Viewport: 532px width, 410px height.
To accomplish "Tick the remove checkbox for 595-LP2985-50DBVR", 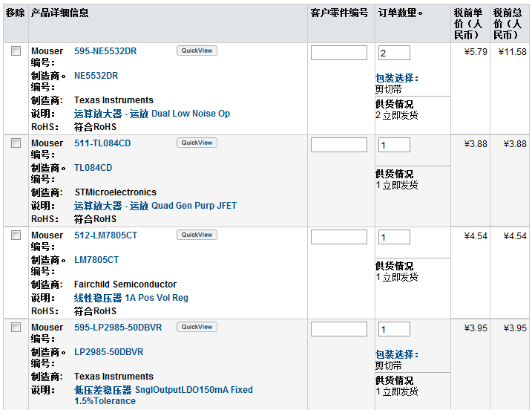I will 16,327.
